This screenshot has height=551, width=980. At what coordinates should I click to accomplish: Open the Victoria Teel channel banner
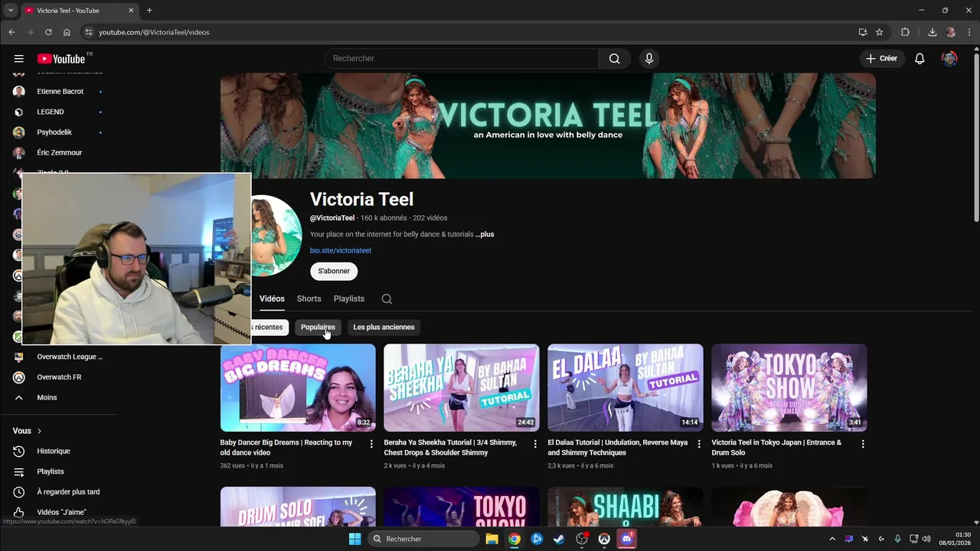pyautogui.click(x=548, y=126)
